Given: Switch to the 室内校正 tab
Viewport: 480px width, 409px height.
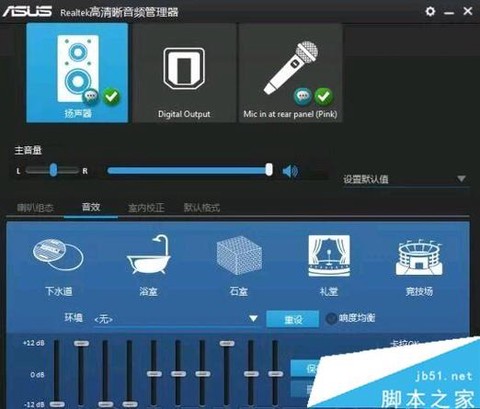Looking at the screenshot, I should [146, 208].
